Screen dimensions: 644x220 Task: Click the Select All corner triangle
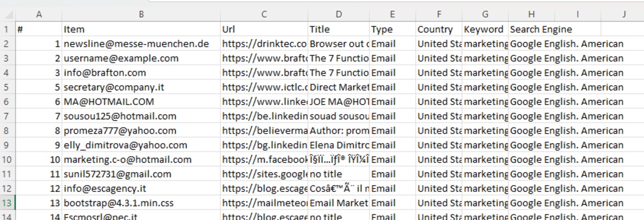pos(8,14)
